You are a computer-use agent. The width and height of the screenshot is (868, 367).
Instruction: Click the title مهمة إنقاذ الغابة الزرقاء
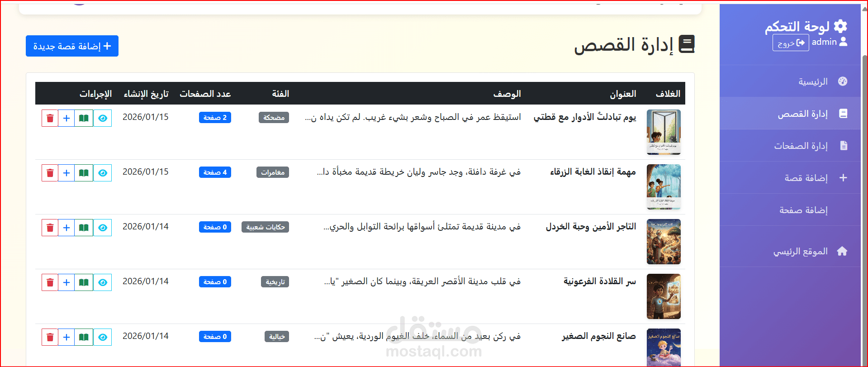point(593,172)
